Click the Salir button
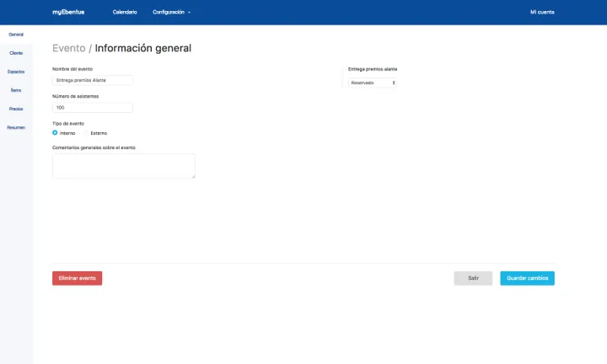607x364 pixels. [473, 278]
